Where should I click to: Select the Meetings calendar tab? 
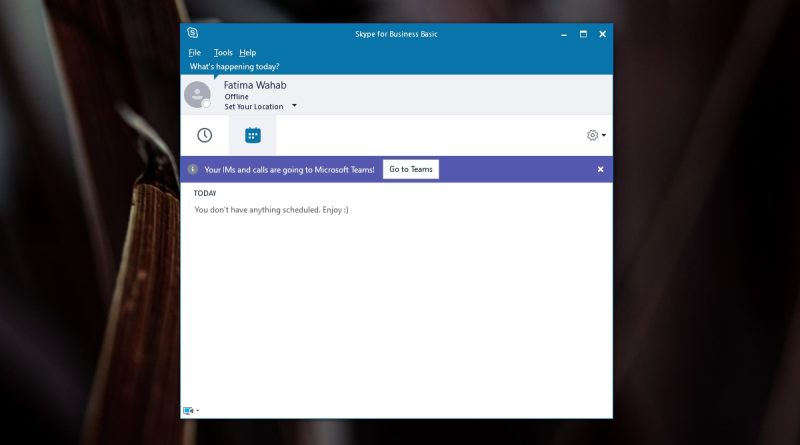(x=253, y=135)
